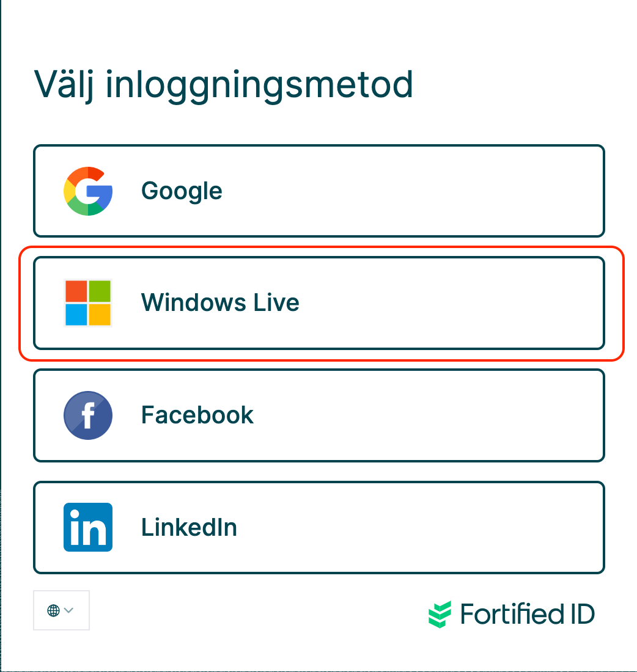637x672 pixels.
Task: Click the "Google" text label
Action: pos(182,191)
